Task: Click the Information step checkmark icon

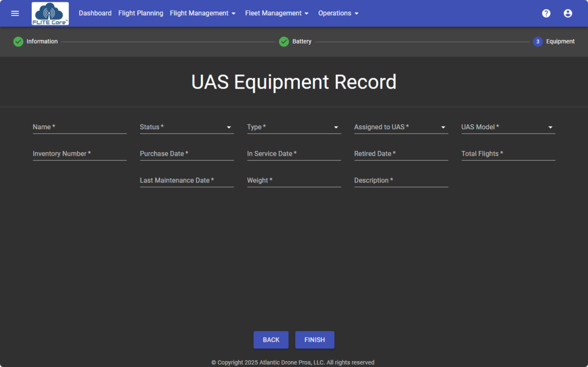Action: coord(18,41)
